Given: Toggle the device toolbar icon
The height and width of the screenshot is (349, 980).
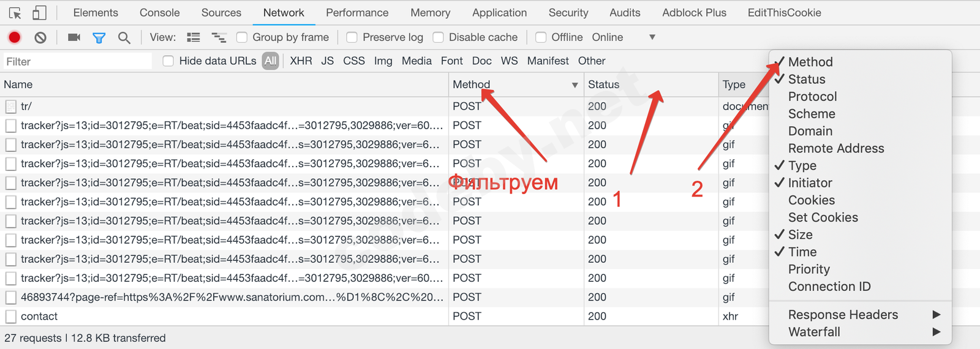Looking at the screenshot, I should pos(39,13).
